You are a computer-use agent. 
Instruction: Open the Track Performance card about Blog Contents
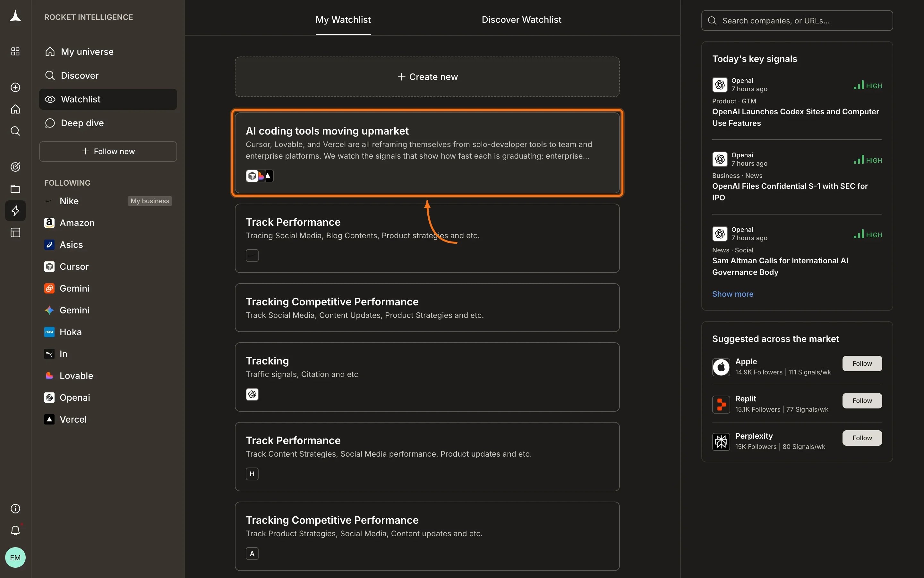pyautogui.click(x=427, y=238)
